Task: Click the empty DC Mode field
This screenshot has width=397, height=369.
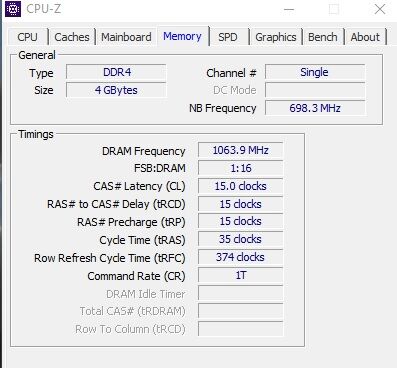Action: 315,90
